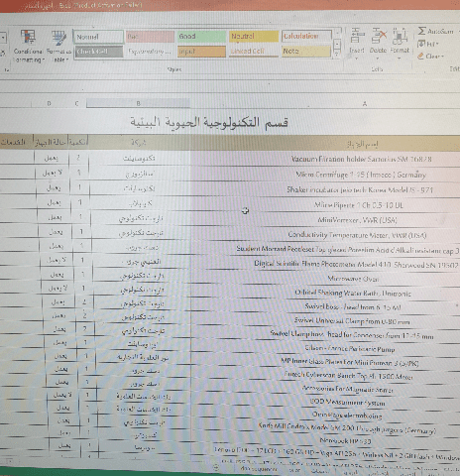Select لا يعمل status in Micro Centrifuge row

[x=53, y=173]
